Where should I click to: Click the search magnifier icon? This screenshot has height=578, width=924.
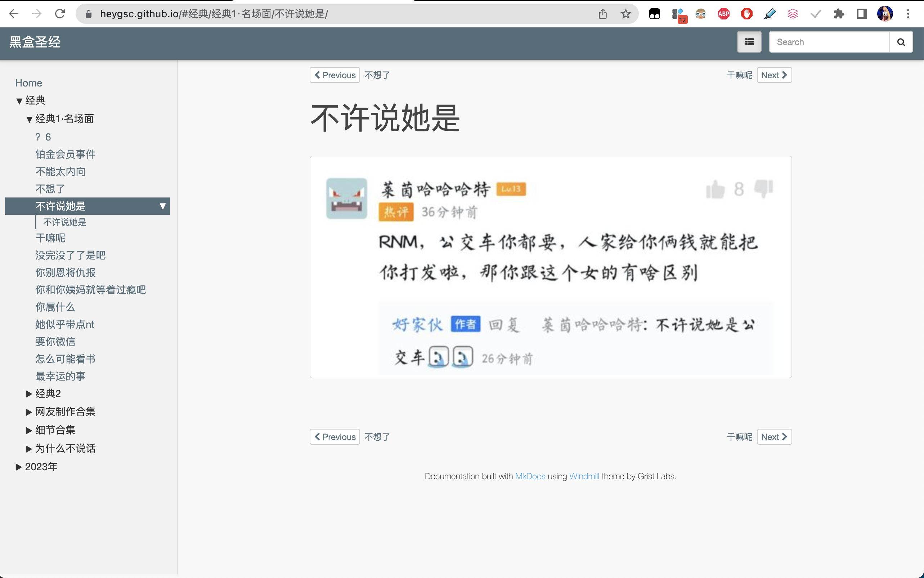coord(901,42)
